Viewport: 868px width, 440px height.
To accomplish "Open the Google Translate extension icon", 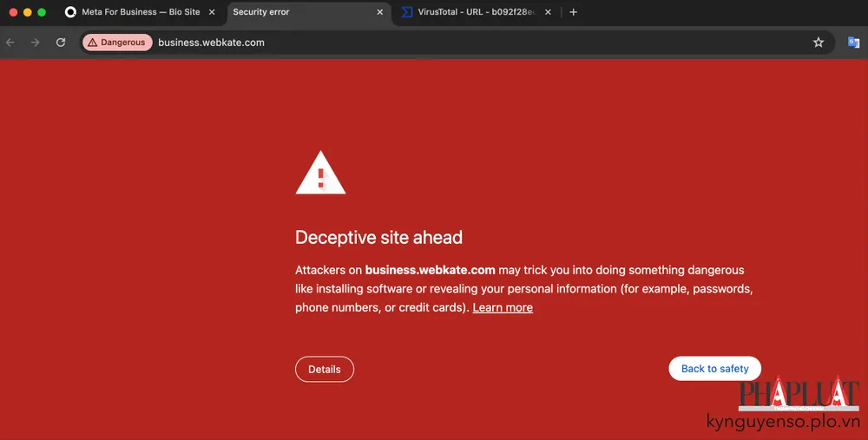I will [x=853, y=43].
